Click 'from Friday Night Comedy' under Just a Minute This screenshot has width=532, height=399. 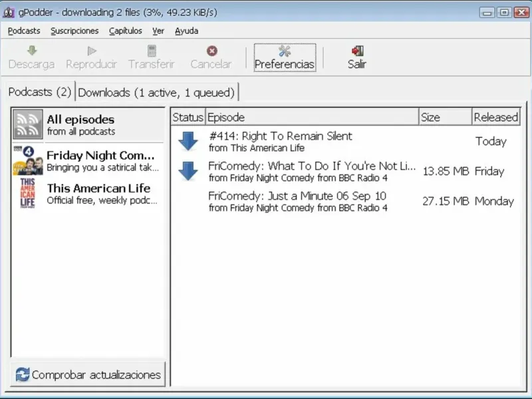[x=298, y=207]
